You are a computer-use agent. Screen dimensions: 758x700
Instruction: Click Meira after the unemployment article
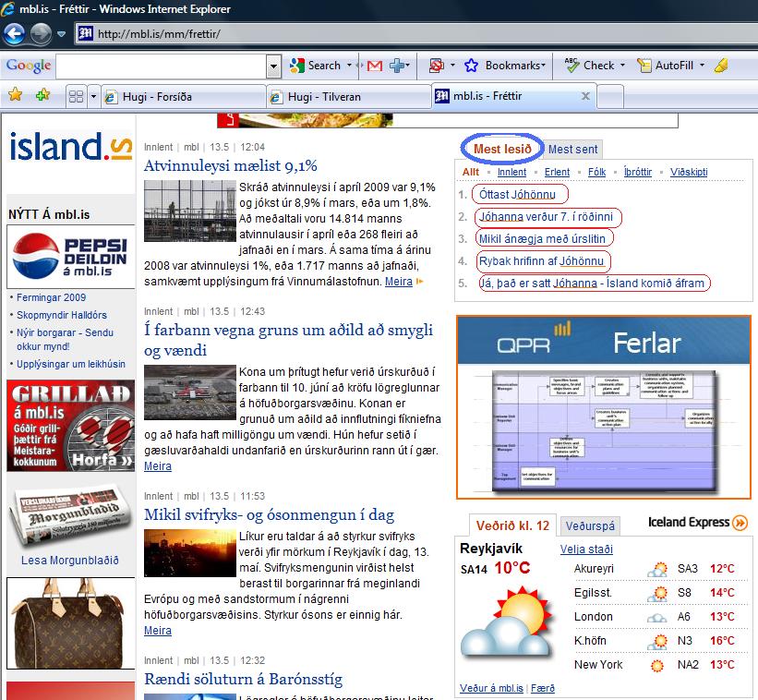point(399,282)
